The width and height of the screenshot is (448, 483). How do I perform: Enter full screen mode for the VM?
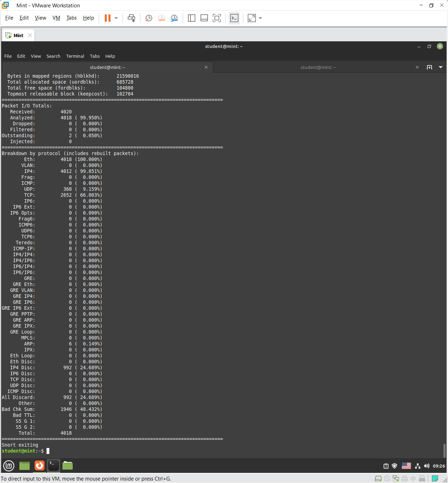click(217, 18)
